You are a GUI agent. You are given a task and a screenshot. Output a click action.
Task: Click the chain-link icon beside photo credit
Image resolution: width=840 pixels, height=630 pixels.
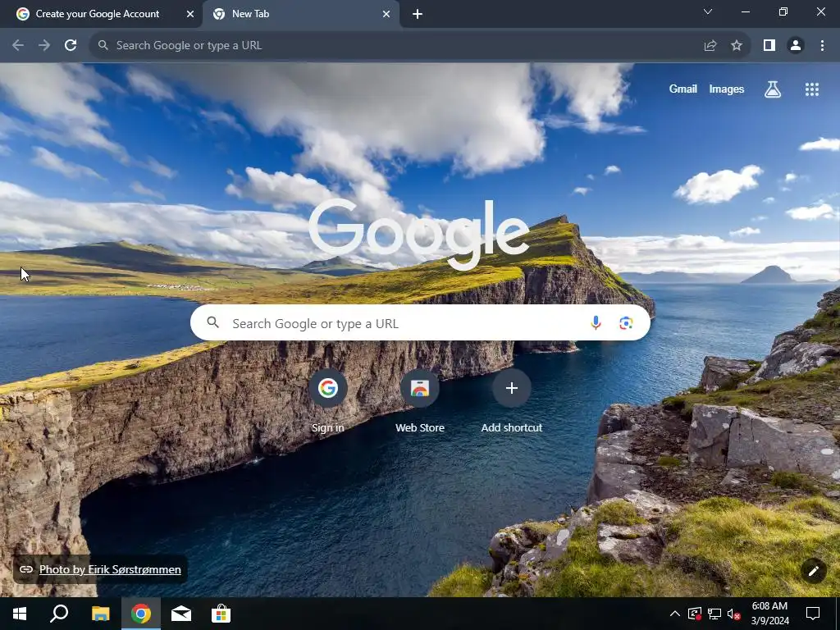coord(26,569)
